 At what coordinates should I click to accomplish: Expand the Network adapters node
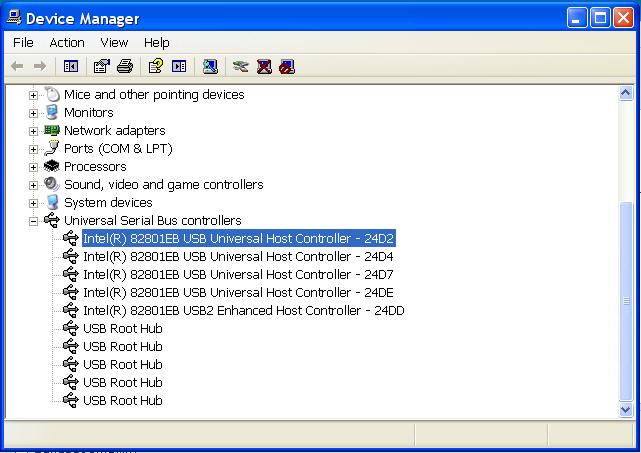coord(33,131)
